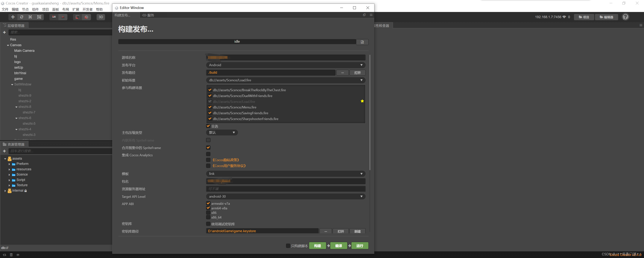This screenshot has width=644, height=258.
Task: Select the Scale transform tool
Action: click(30, 17)
